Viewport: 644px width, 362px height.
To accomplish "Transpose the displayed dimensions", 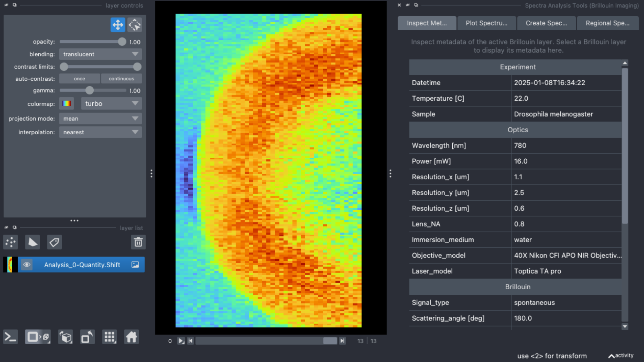I will click(x=87, y=337).
